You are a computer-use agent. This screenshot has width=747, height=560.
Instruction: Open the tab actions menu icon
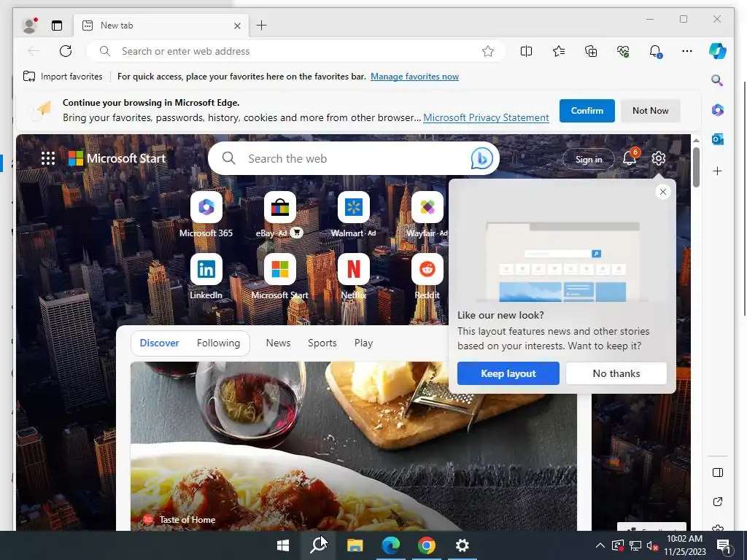(x=57, y=26)
